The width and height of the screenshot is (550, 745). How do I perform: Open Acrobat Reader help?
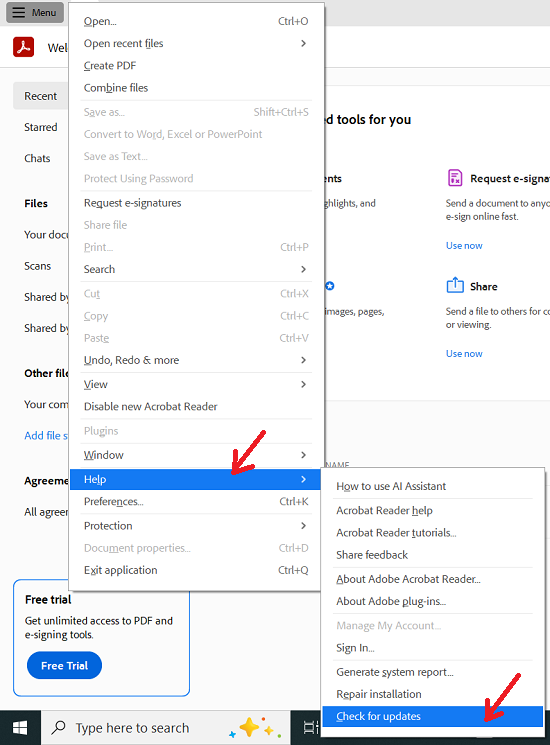[432, 511]
